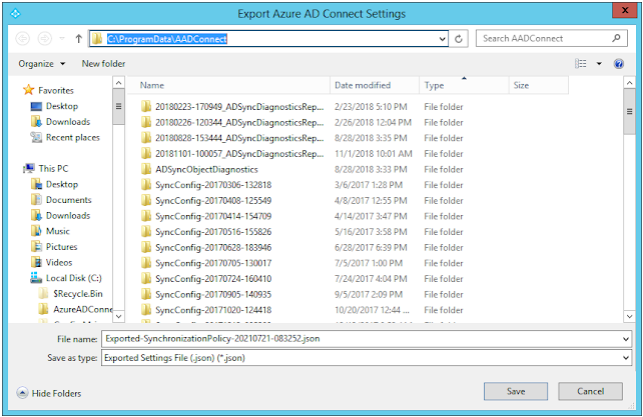Click the address bar path C:\ProgramData\AADConnect
Image resolution: width=643 pixels, height=417 pixels.
tap(167, 39)
